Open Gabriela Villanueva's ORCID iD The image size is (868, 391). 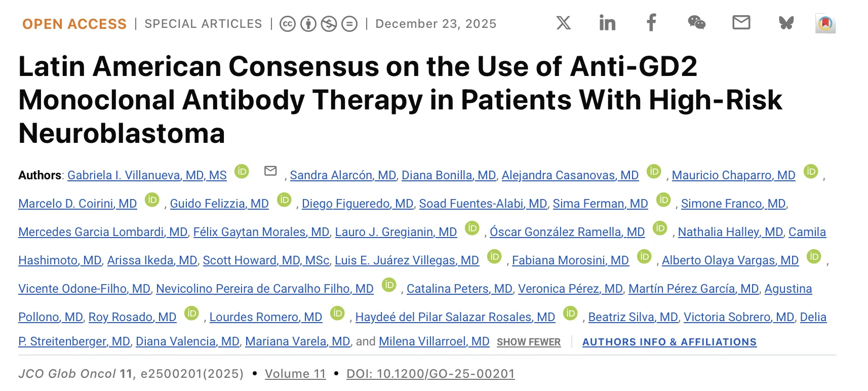[242, 172]
